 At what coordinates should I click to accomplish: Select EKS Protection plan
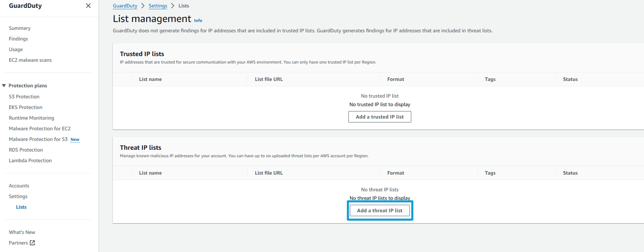(x=25, y=107)
